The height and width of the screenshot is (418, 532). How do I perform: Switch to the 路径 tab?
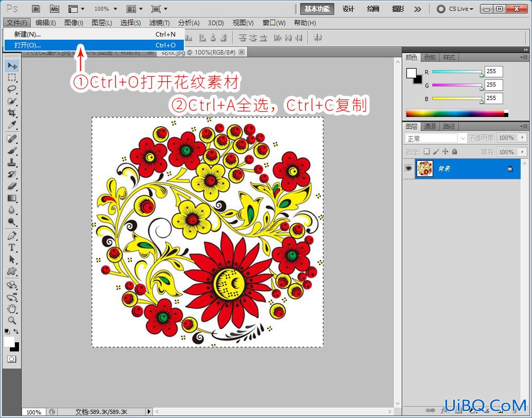point(449,126)
